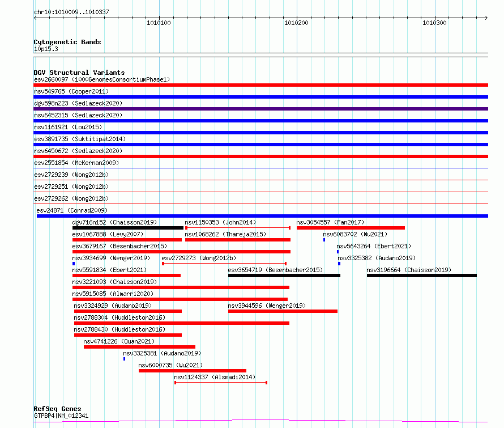Click the nsv6452315 Sedlazeck2020 label
Screen dimensions: 504x428
78,115
